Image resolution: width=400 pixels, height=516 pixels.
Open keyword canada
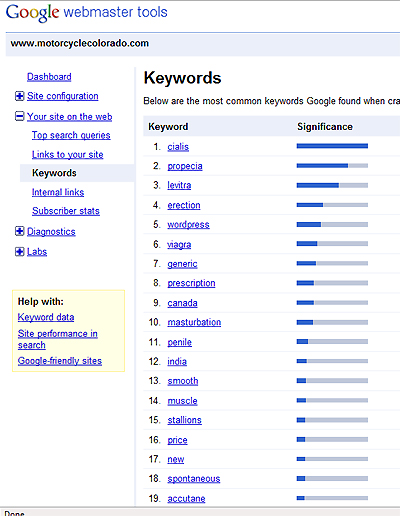click(182, 303)
